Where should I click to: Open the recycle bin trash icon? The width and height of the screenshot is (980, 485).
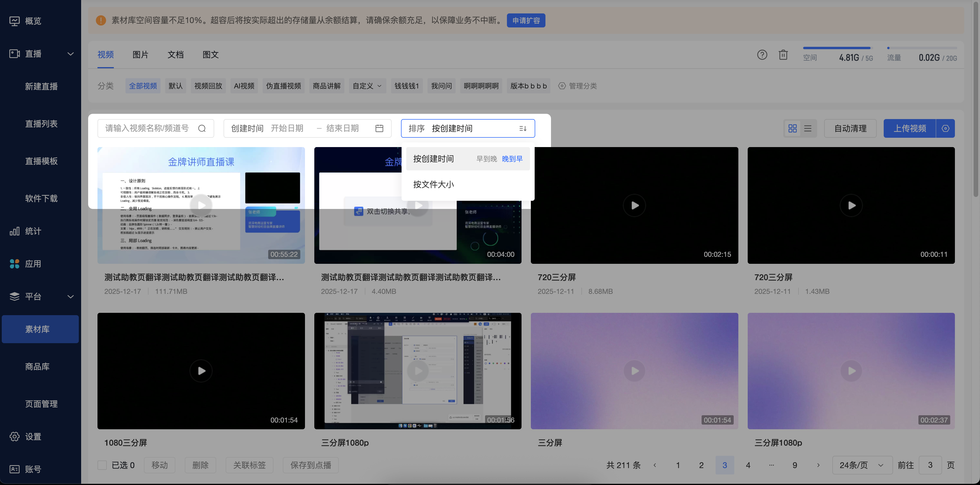point(783,55)
